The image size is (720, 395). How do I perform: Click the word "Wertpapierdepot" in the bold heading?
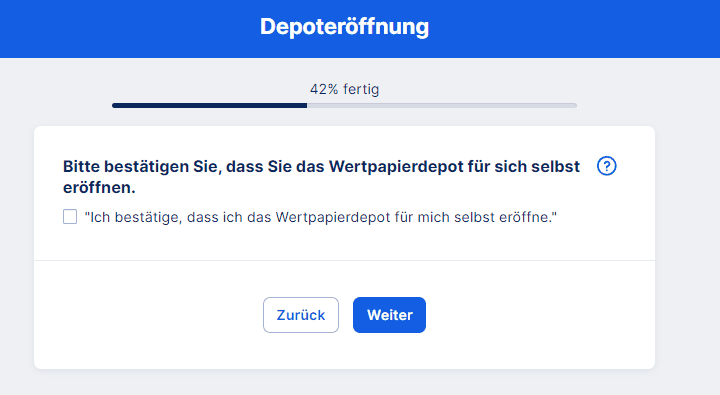pos(396,167)
